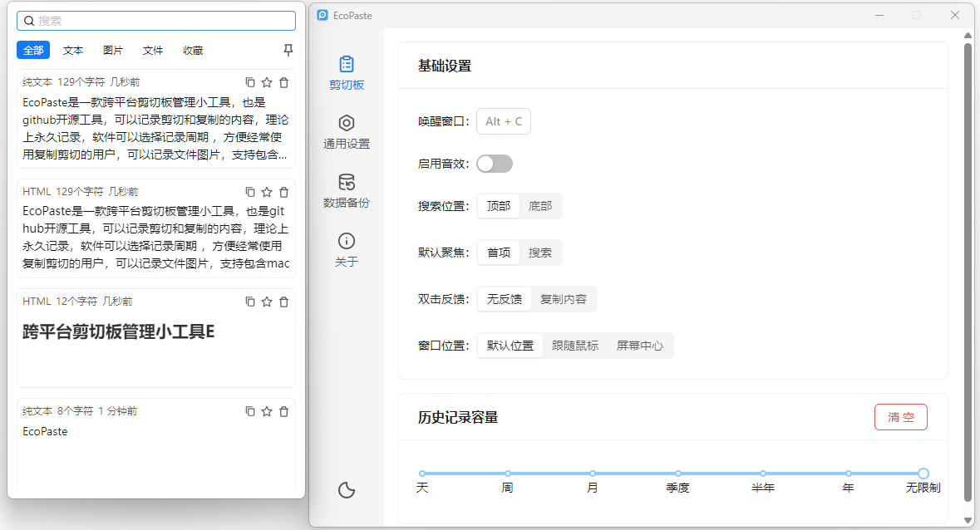Screen dimensions: 980x530
Task: Select the 图片 filter tab
Action: click(113, 50)
